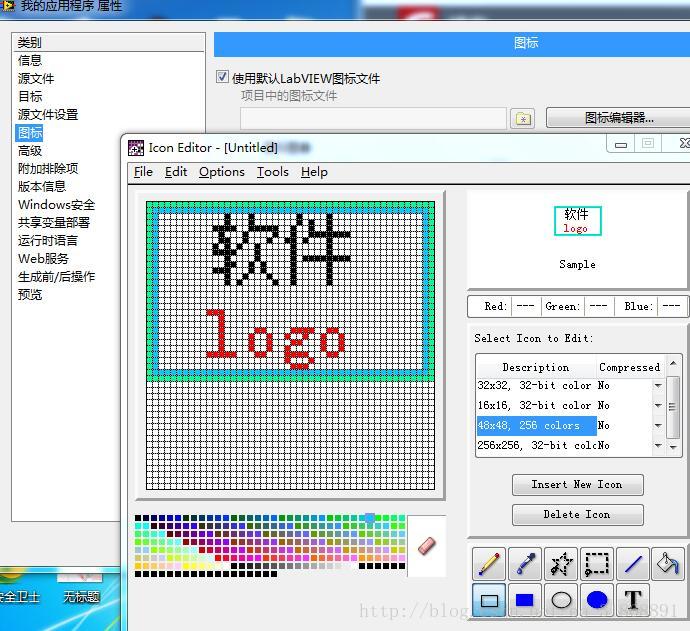
Task: Select the 48x48, 256 colors icon row
Action: tap(537, 426)
